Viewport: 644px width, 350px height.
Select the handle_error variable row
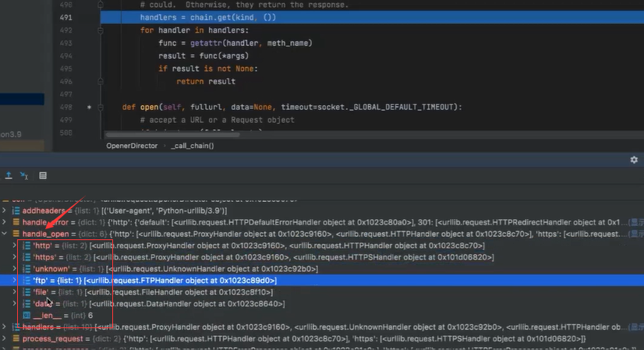[x=322, y=222]
